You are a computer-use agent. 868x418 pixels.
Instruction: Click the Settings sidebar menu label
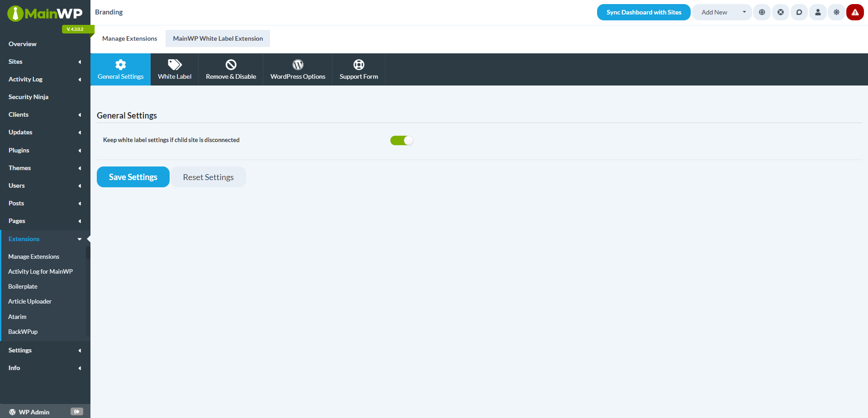(20, 350)
